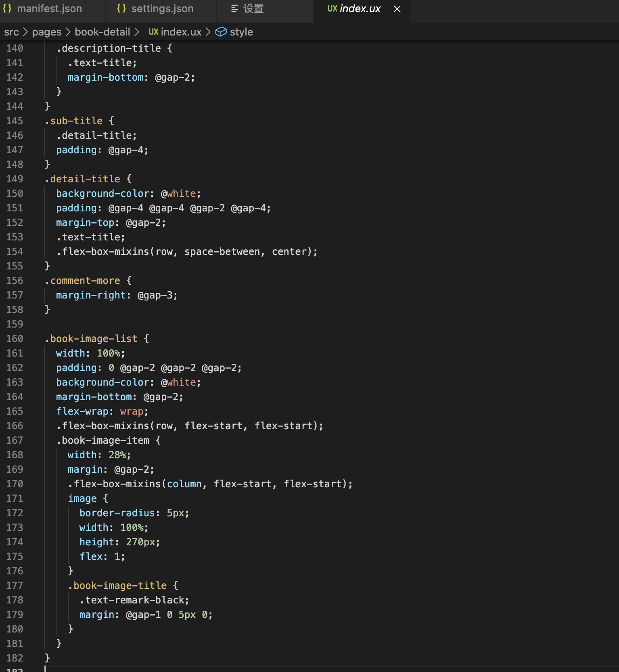Open pages folder in breadcrumb
This screenshot has height=672, width=619.
47,32
